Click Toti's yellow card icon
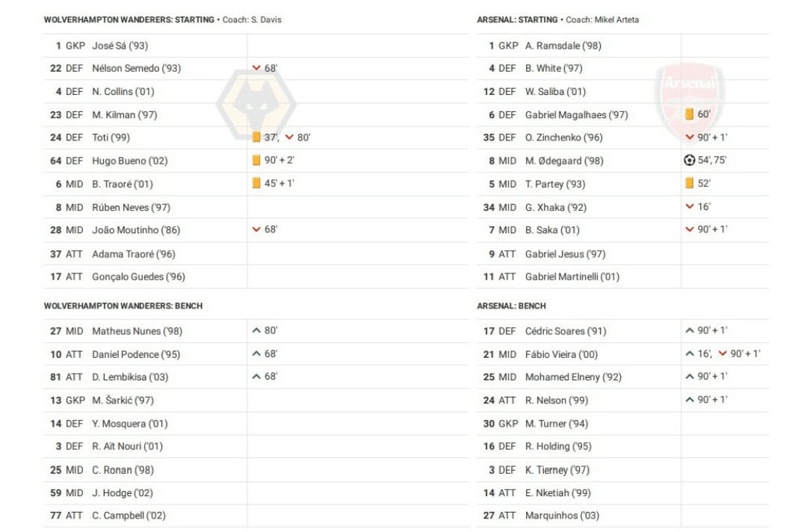798x532 pixels. tap(256, 137)
